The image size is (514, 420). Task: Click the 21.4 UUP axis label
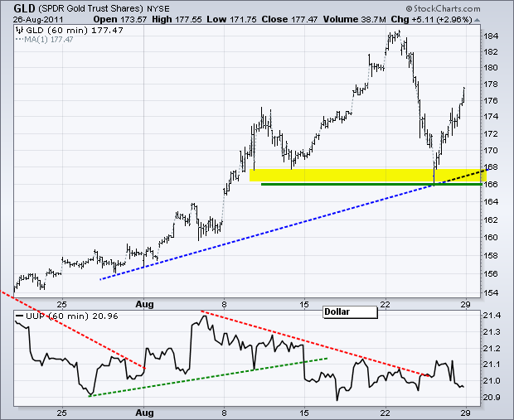pos(492,316)
